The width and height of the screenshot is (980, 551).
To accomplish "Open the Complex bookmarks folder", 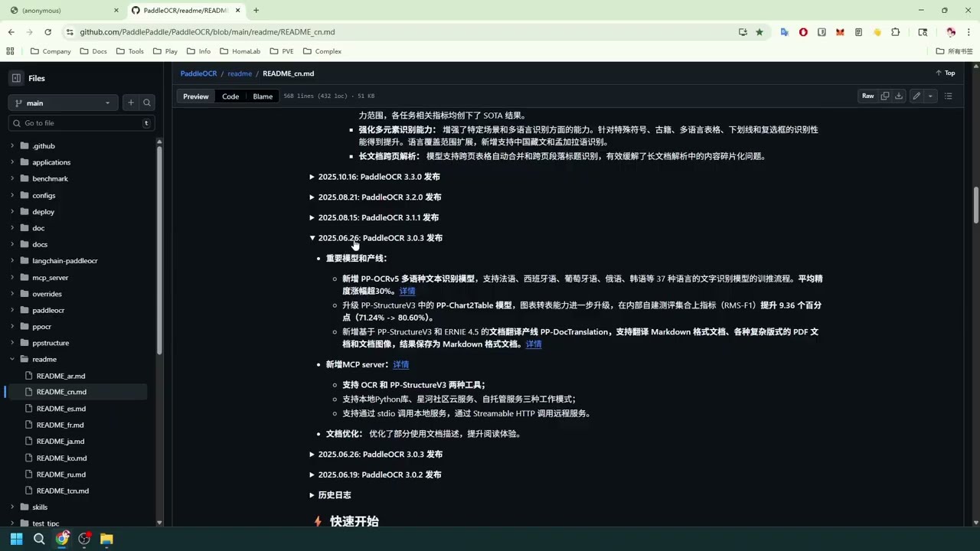I will [x=322, y=51].
